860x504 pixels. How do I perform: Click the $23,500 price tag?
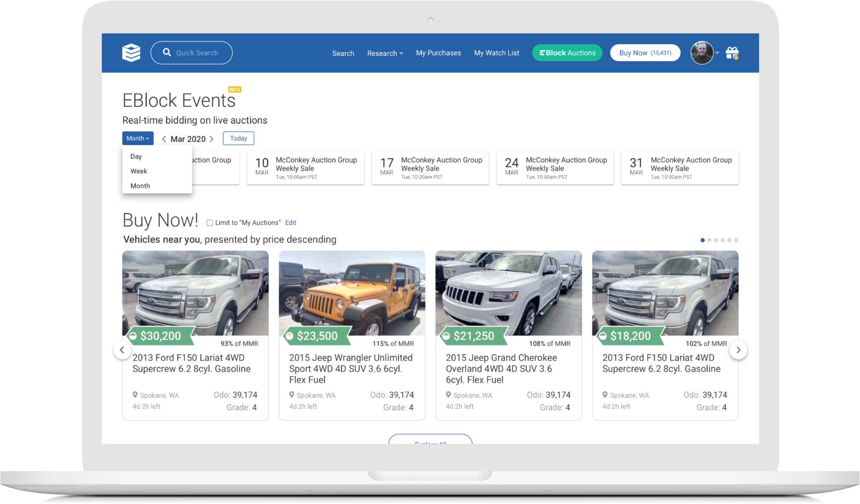[317, 336]
